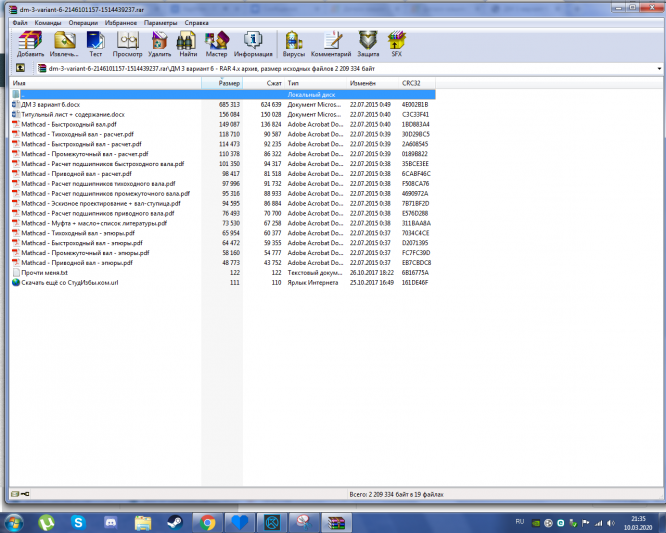666x533 pixels.
Task: Click the drive icon in status bar
Action: pos(15,494)
